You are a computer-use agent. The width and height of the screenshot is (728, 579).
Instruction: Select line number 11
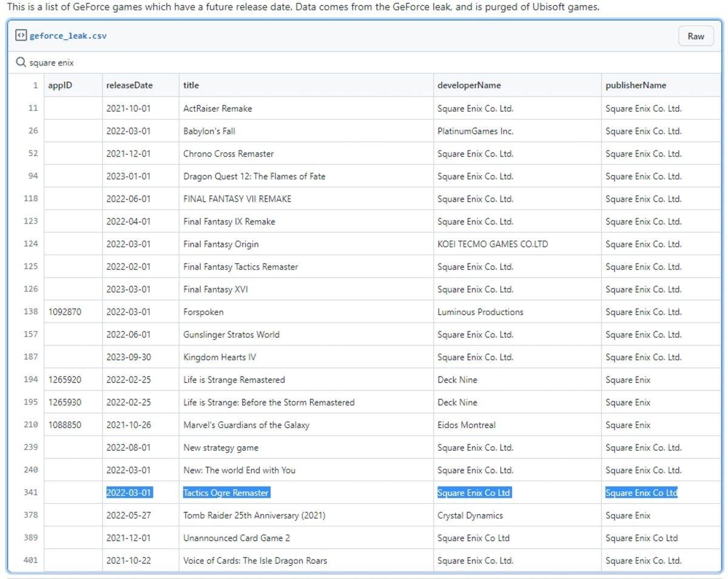tap(32, 109)
